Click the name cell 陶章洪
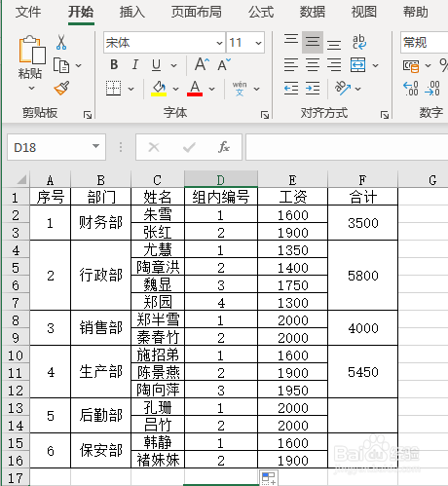This screenshot has height=486, width=448. (158, 267)
